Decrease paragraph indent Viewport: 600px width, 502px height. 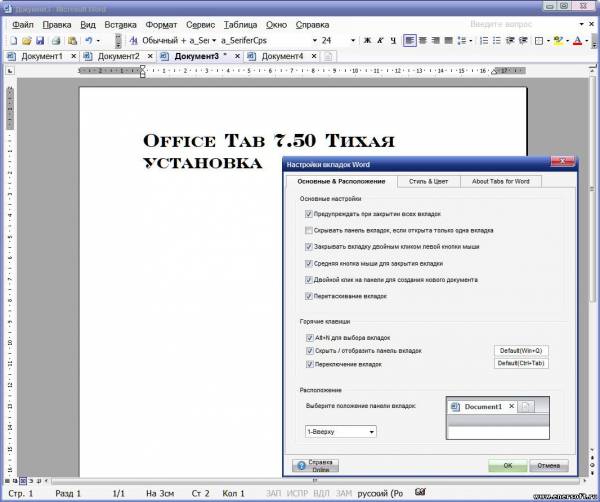(510, 40)
